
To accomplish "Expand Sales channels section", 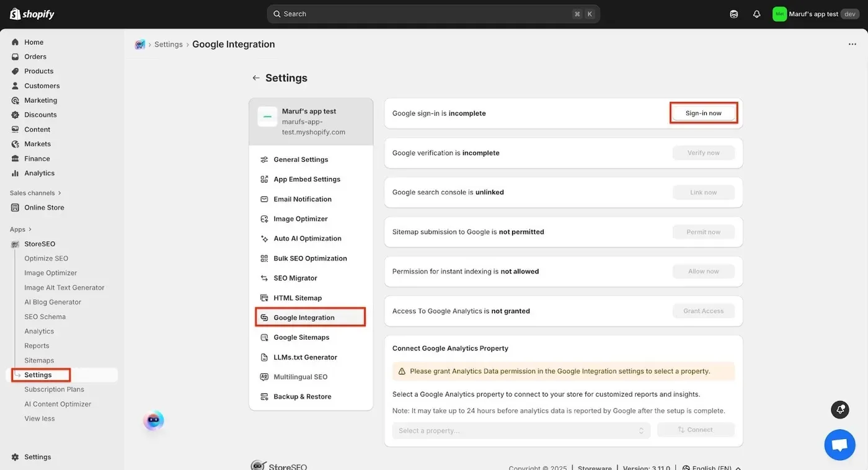I will pyautogui.click(x=35, y=193).
